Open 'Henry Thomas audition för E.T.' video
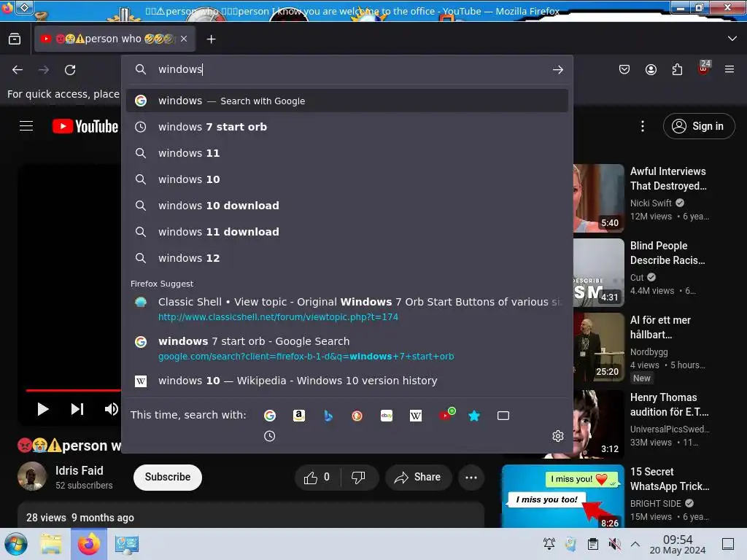This screenshot has height=560, width=747. coord(670,404)
